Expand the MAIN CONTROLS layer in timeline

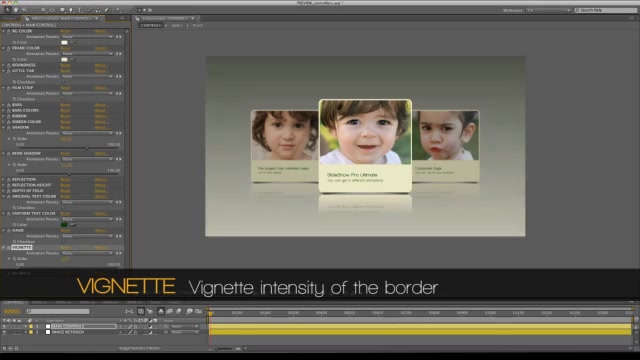(x=26, y=327)
